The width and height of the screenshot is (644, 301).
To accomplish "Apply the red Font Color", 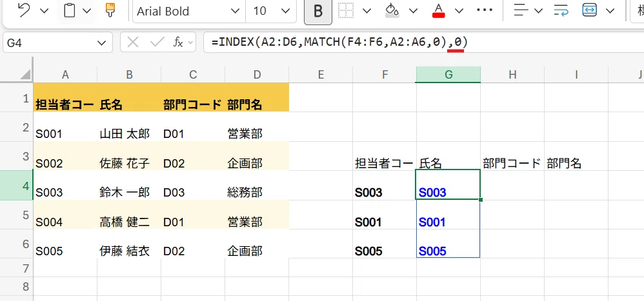I will [439, 10].
